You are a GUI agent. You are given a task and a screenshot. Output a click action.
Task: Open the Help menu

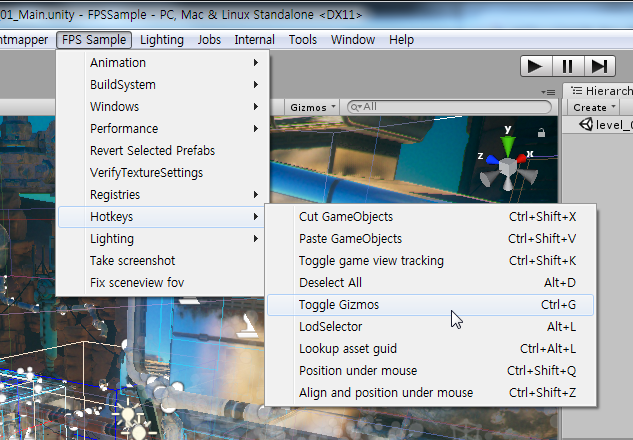coord(401,40)
